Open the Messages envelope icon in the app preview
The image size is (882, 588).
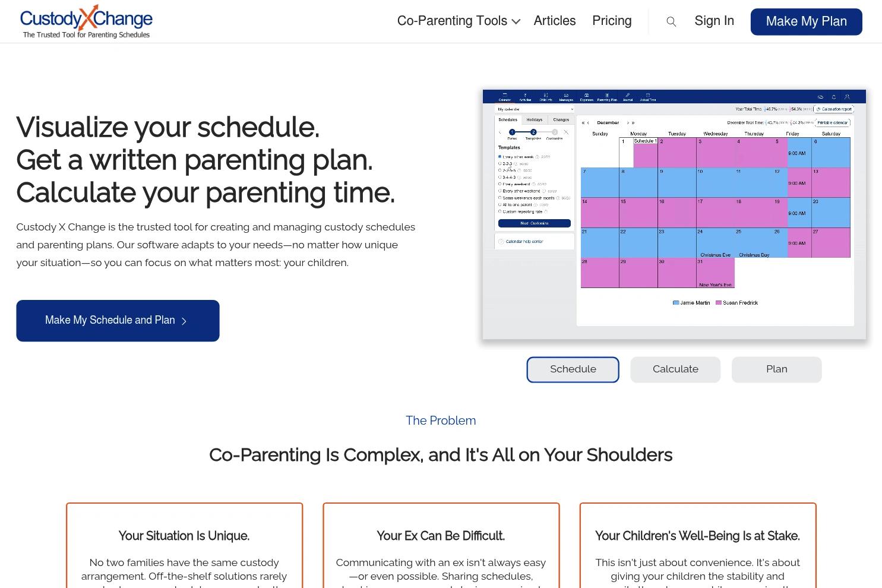point(566,95)
